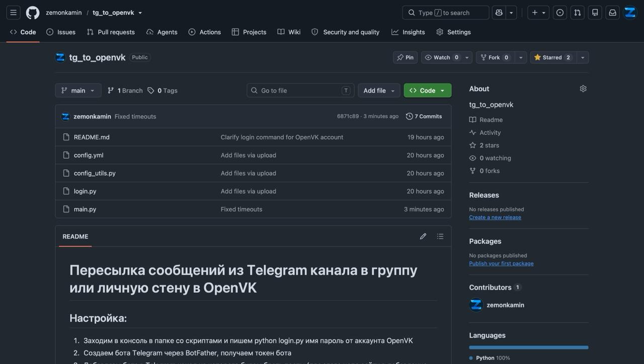Viewport: 644px width, 364px height.
Task: Edit the README with pencil icon
Action: click(x=423, y=236)
